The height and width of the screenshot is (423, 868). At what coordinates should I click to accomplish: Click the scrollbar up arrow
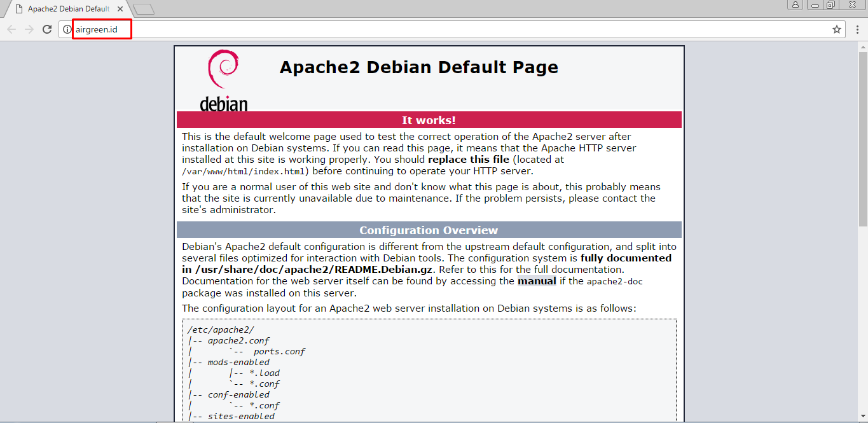[x=862, y=46]
